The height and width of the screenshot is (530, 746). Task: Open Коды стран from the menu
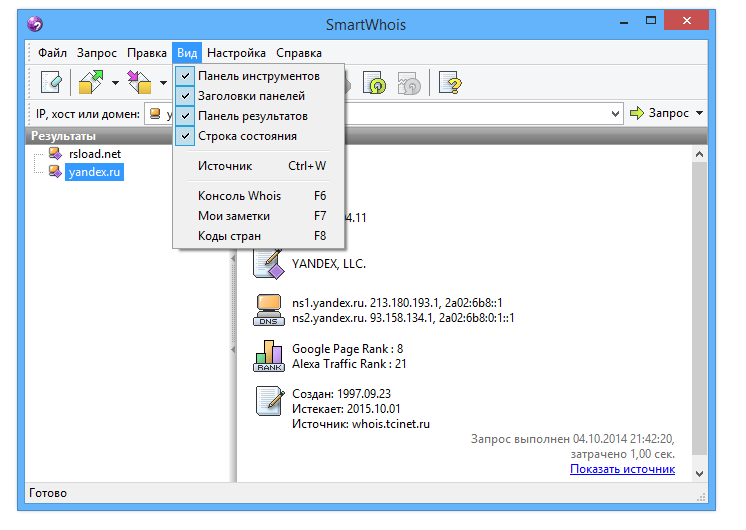point(259,236)
